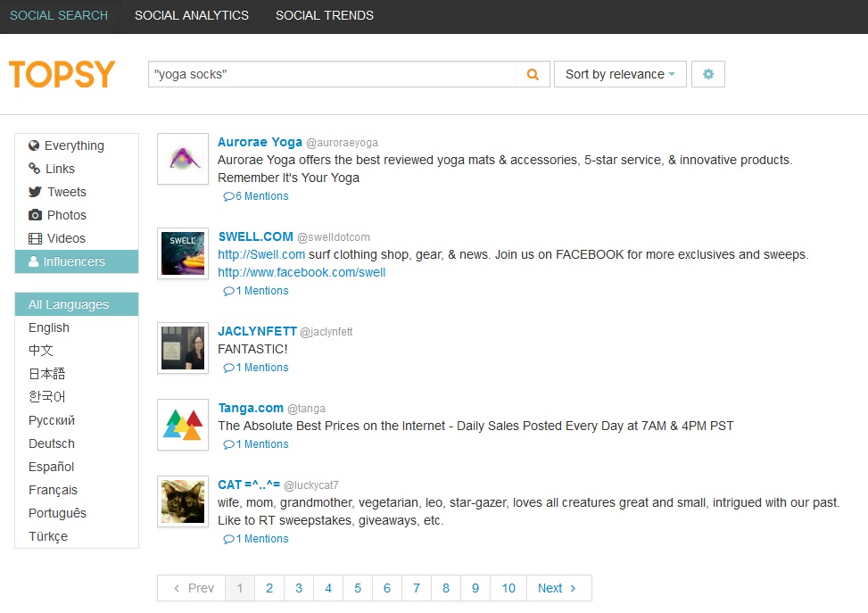Filter by 한국어 language
The width and height of the screenshot is (868, 613).
(x=77, y=397)
